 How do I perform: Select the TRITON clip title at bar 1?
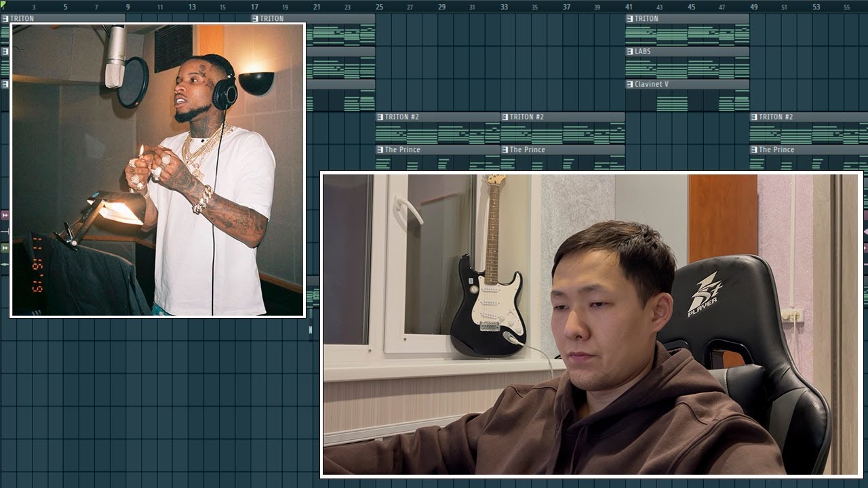tap(22, 18)
